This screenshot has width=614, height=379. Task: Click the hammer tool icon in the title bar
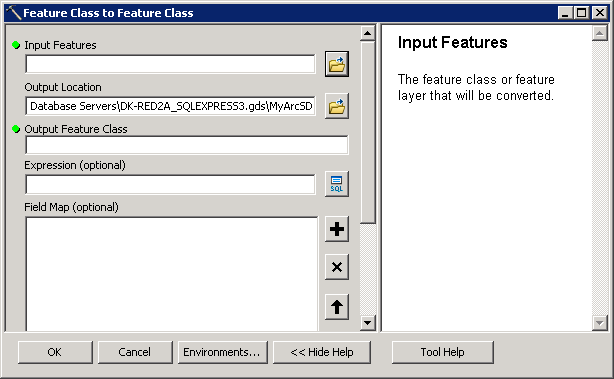pos(14,13)
